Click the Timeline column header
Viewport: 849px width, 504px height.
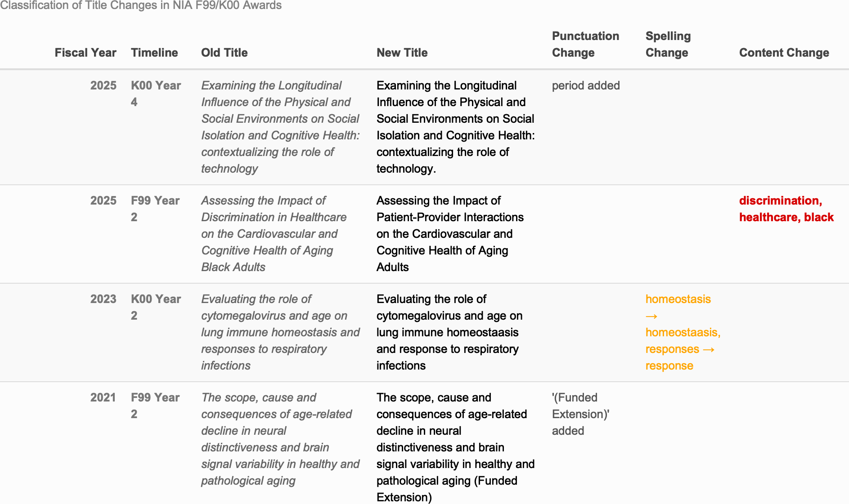pyautogui.click(x=154, y=53)
